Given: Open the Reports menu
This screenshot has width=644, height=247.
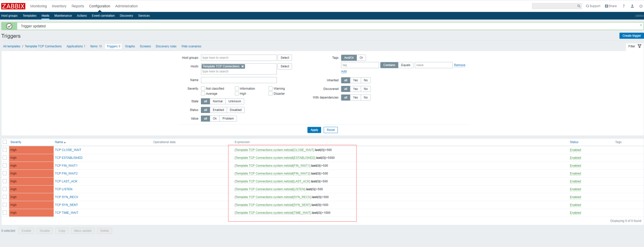Looking at the screenshot, I should pyautogui.click(x=78, y=6).
